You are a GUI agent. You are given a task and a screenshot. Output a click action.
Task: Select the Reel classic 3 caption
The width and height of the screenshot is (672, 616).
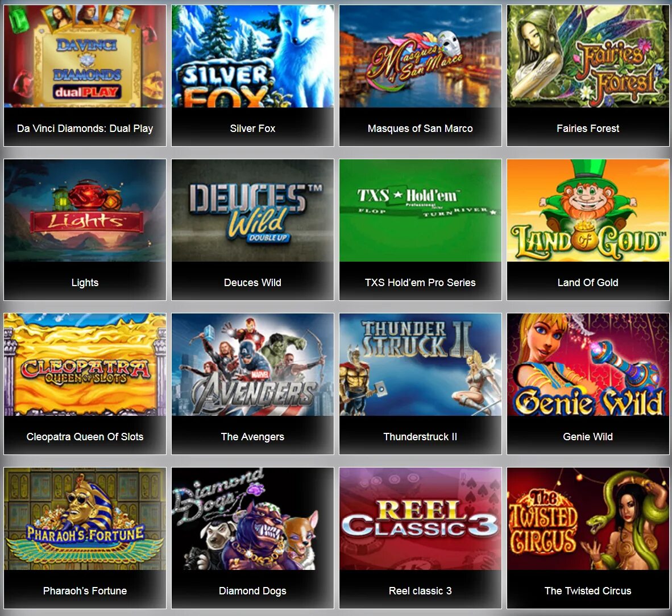420,591
